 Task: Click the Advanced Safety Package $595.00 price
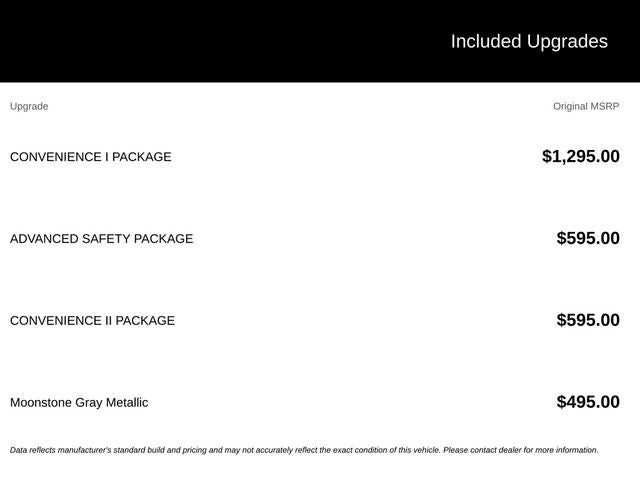588,238
